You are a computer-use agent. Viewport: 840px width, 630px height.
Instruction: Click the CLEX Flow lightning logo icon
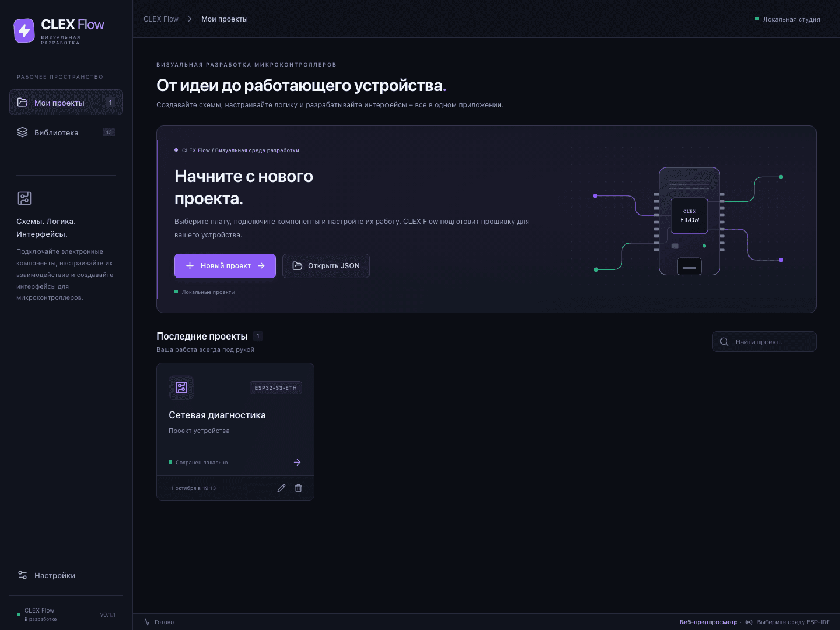tap(24, 31)
